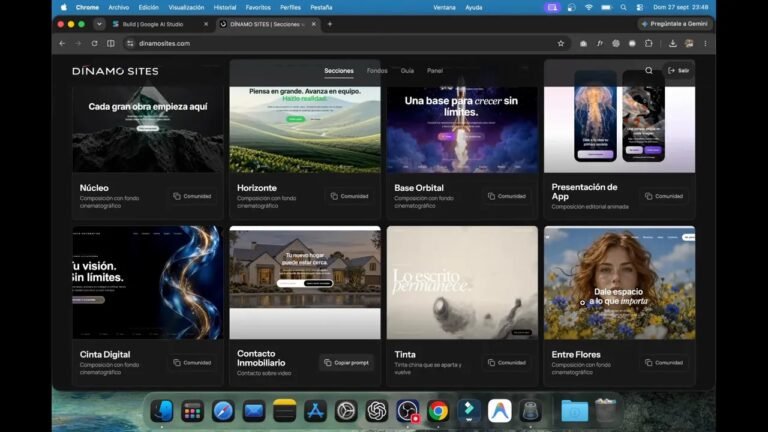Bookmark this page with the star icon
This screenshot has width=768, height=432.
561,43
